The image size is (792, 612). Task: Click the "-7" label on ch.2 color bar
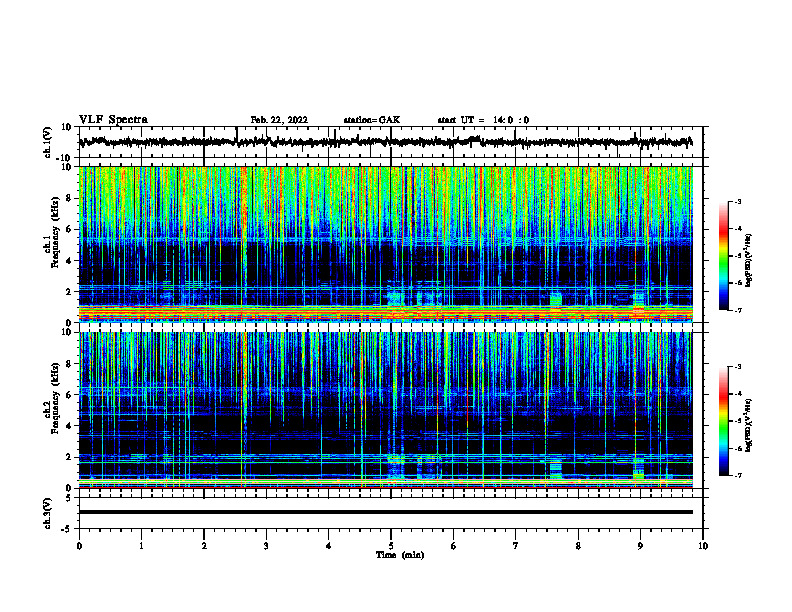click(x=738, y=476)
